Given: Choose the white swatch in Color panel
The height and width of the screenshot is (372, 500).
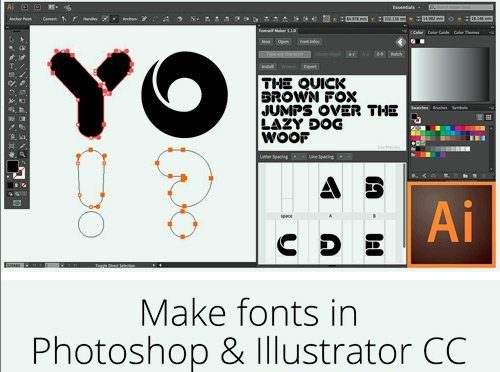Looking at the screenshot, I should (422, 41).
